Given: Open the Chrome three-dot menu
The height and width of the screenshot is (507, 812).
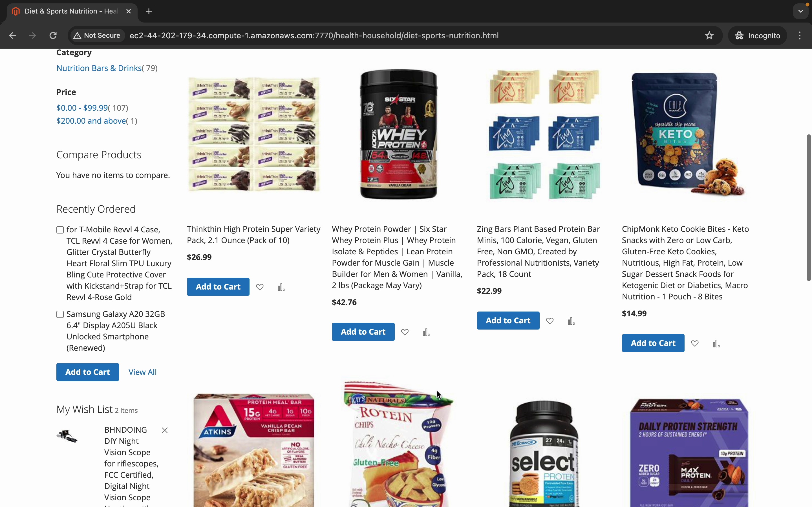Looking at the screenshot, I should pos(800,35).
